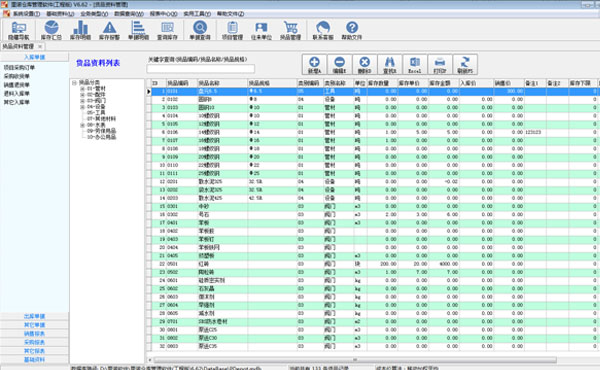The image size is (600, 370).
Task: Open the 库存报警 warning triangle icon
Action: click(109, 31)
